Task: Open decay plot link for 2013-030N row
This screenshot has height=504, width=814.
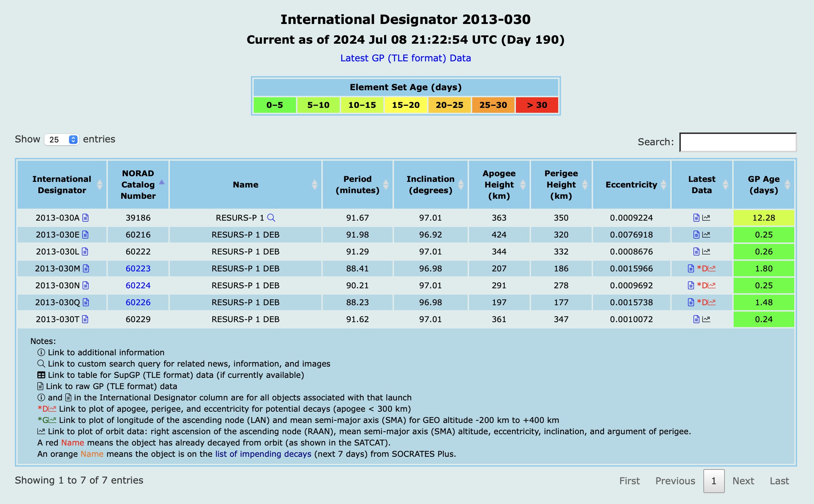Action: click(x=707, y=285)
